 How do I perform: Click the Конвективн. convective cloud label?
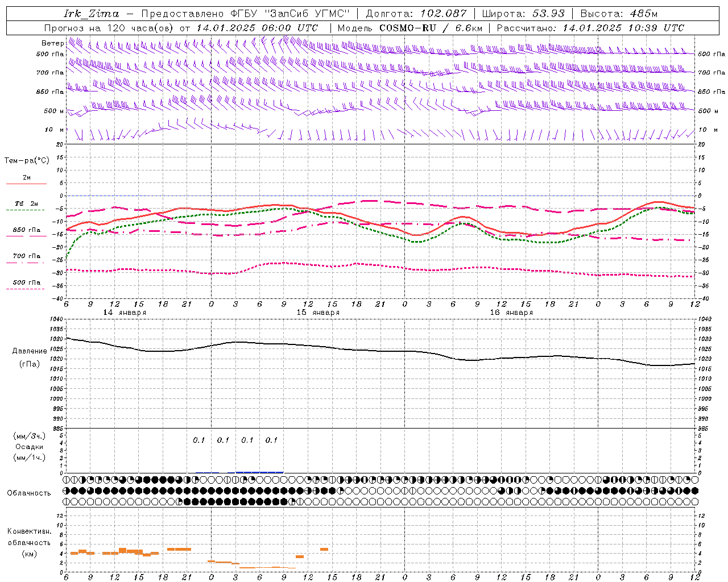point(30,531)
